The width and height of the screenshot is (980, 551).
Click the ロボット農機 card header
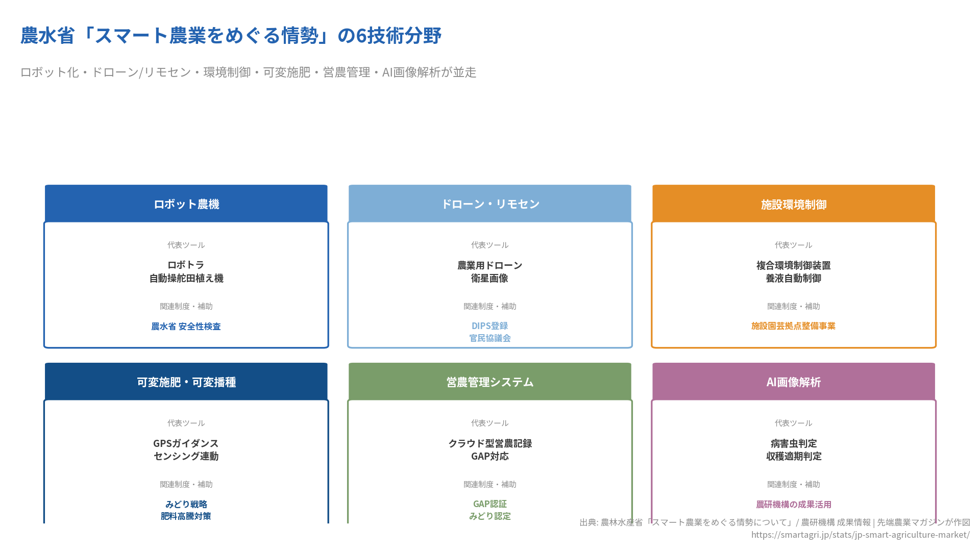[x=186, y=204]
